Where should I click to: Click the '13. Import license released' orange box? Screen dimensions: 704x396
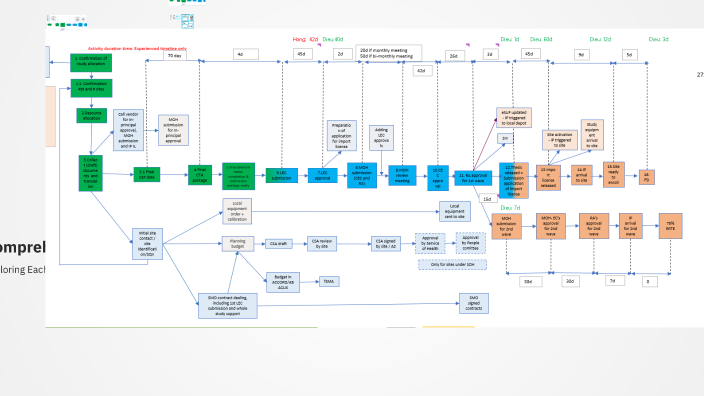548,177
